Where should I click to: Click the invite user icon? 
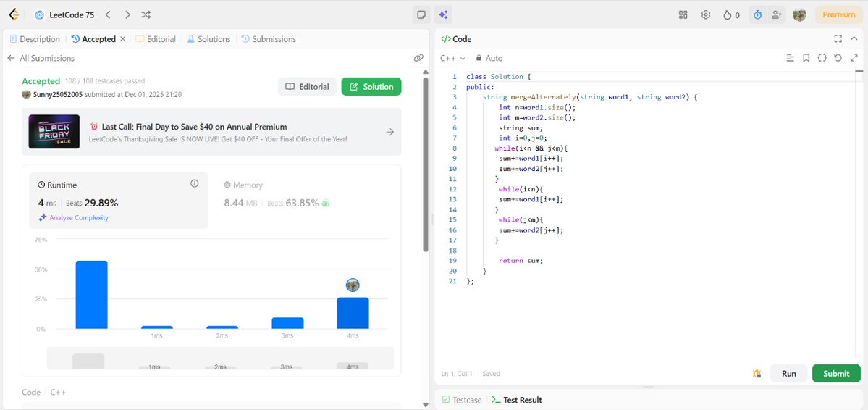click(x=777, y=15)
